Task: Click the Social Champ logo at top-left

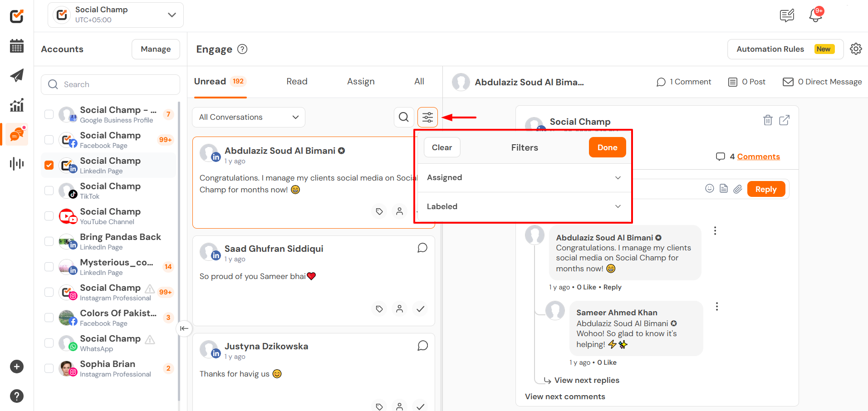Action: coord(17,16)
